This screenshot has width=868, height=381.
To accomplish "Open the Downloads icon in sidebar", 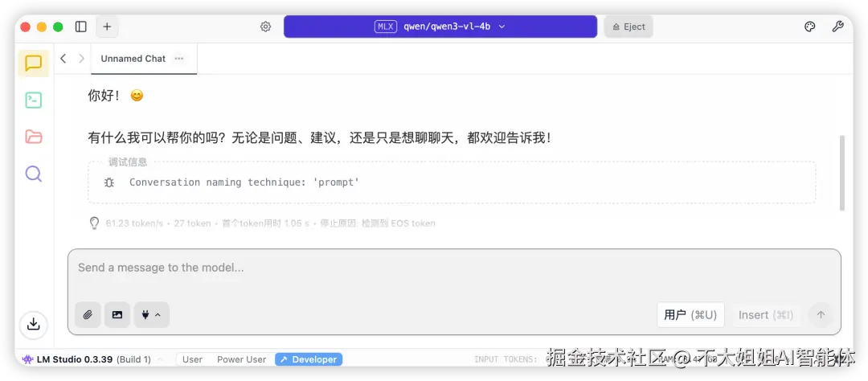I will click(33, 325).
